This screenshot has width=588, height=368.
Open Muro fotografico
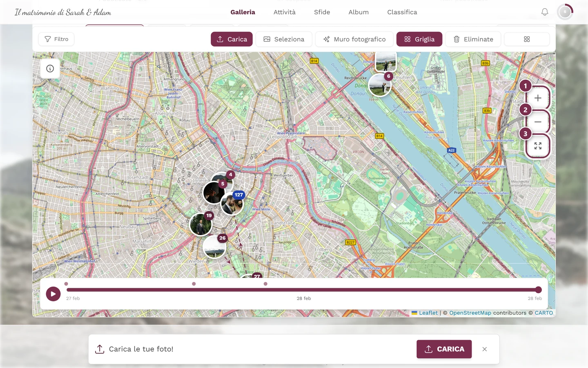pos(354,39)
